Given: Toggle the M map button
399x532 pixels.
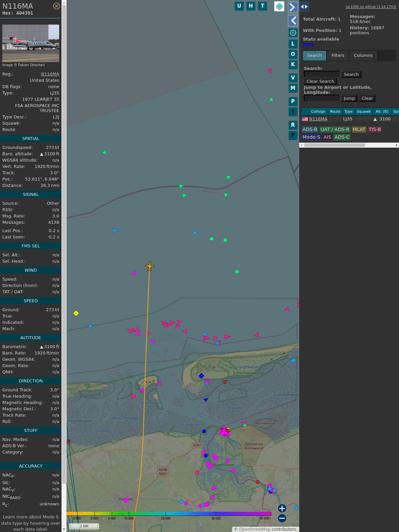Looking at the screenshot, I should tap(293, 88).
